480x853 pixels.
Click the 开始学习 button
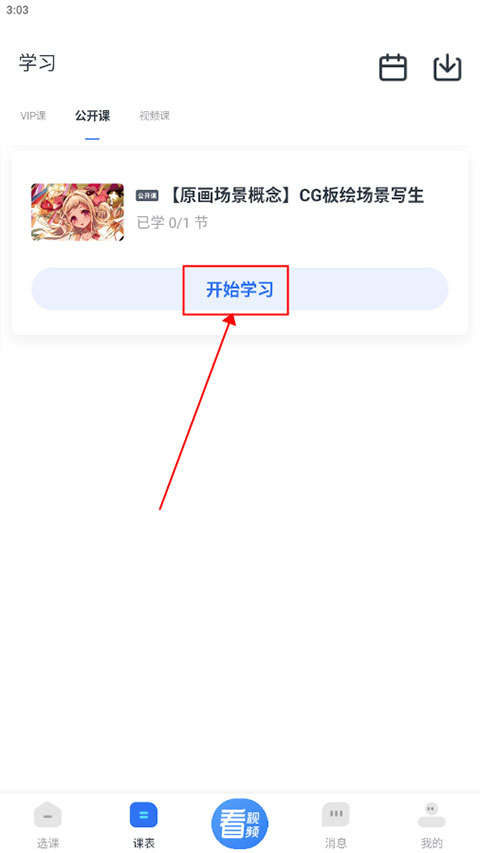click(x=240, y=289)
